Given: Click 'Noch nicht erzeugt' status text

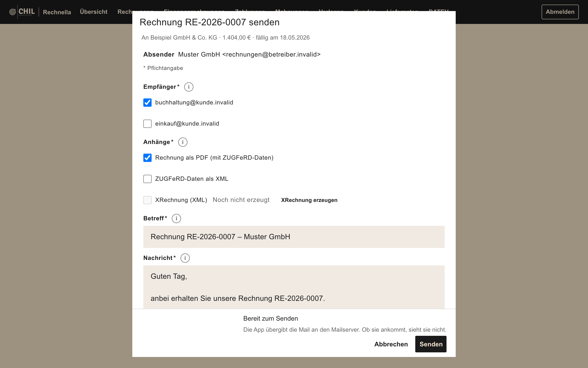Looking at the screenshot, I should pyautogui.click(x=241, y=200).
